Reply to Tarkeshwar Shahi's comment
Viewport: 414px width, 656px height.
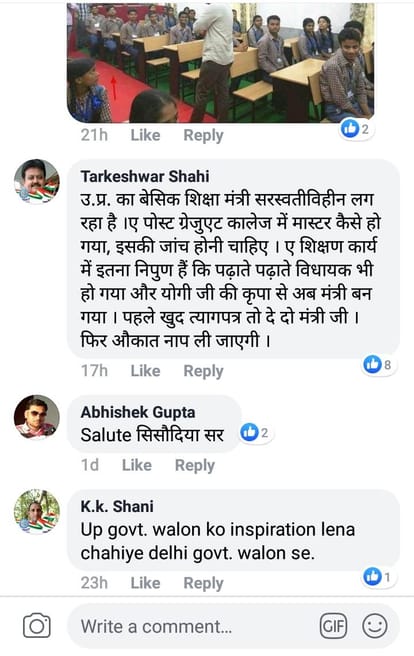(x=203, y=371)
